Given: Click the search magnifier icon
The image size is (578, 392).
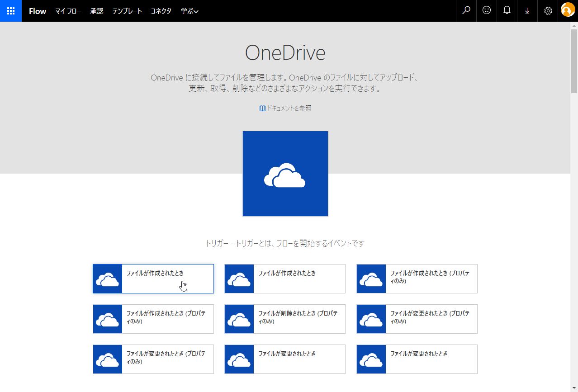Looking at the screenshot, I should coord(466,11).
